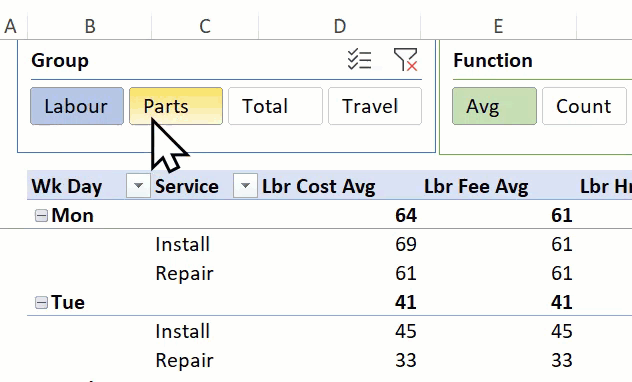This screenshot has height=382, width=632.
Task: Click the Wk Day header label
Action: click(x=67, y=187)
